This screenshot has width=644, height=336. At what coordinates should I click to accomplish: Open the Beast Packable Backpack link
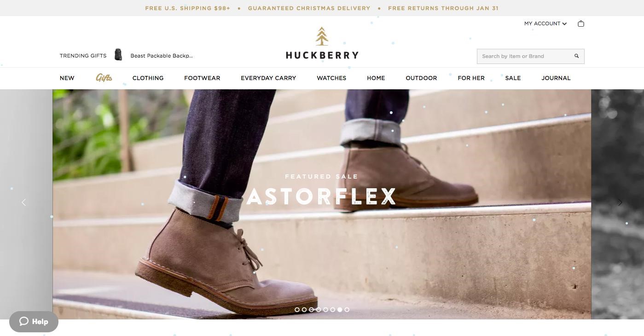tap(162, 56)
